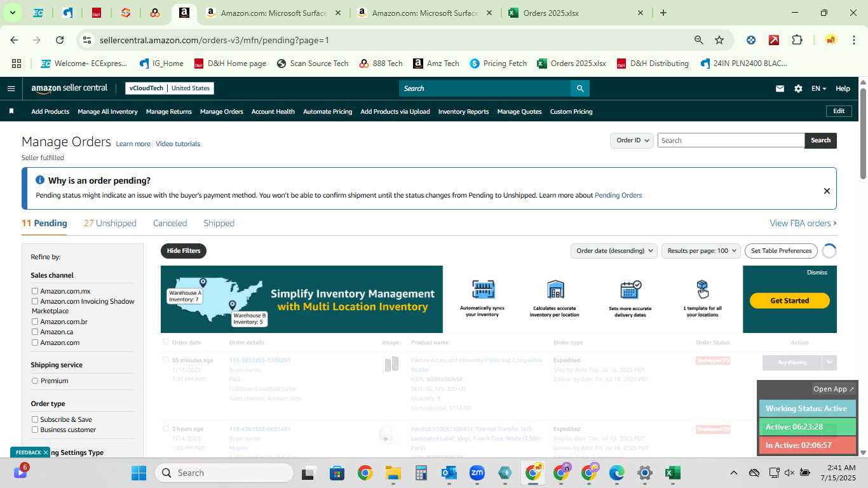The height and width of the screenshot is (488, 868).
Task: Toggle the select-all orders checkbox in header
Action: pyautogui.click(x=166, y=342)
